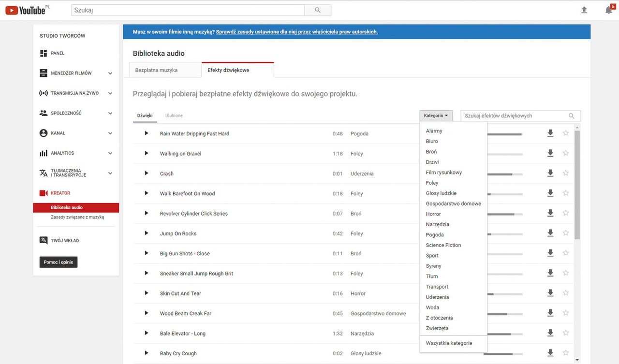This screenshot has height=364, width=619.
Task: Play Skin Cut And Tear
Action: (x=147, y=293)
